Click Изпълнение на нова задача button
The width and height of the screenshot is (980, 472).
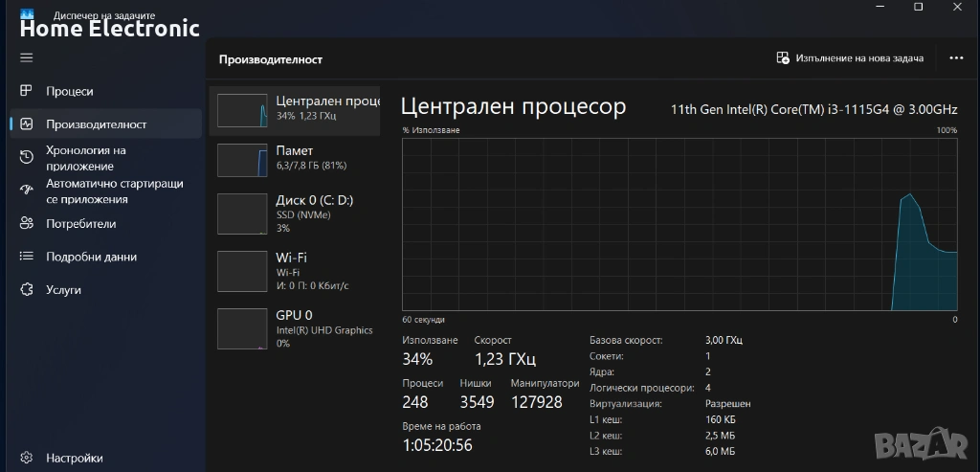click(x=850, y=58)
